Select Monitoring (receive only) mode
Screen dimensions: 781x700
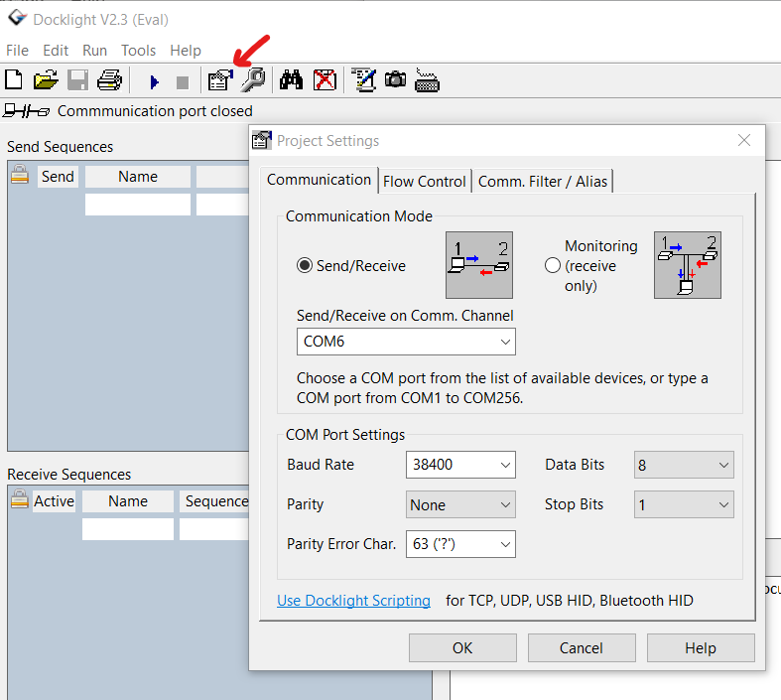553,265
